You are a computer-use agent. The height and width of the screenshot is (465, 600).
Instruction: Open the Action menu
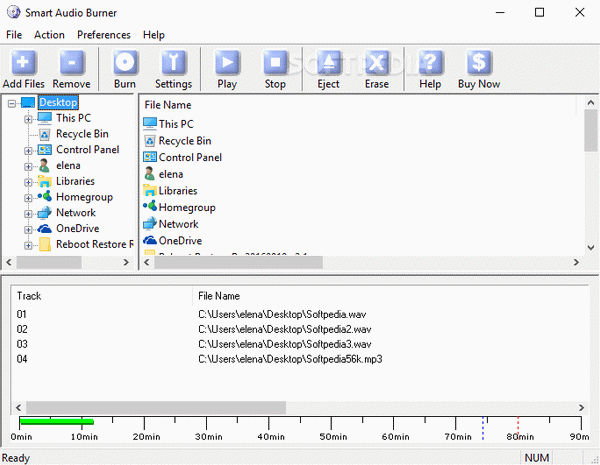(x=49, y=35)
